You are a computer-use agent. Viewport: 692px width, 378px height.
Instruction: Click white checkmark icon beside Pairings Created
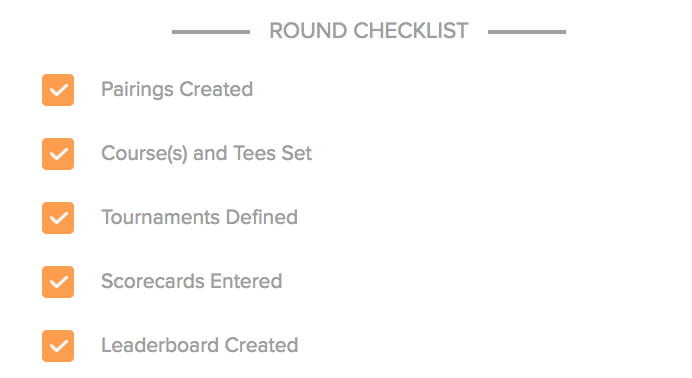58,90
